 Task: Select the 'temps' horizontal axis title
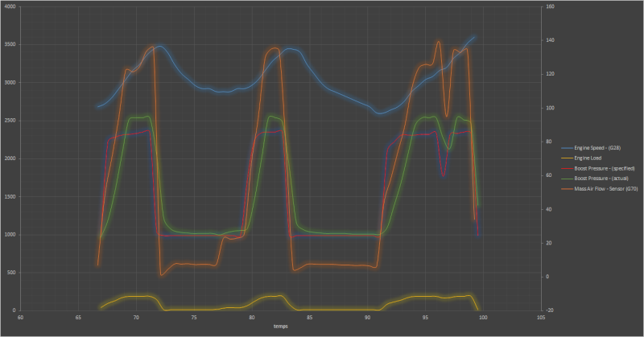coord(281,327)
